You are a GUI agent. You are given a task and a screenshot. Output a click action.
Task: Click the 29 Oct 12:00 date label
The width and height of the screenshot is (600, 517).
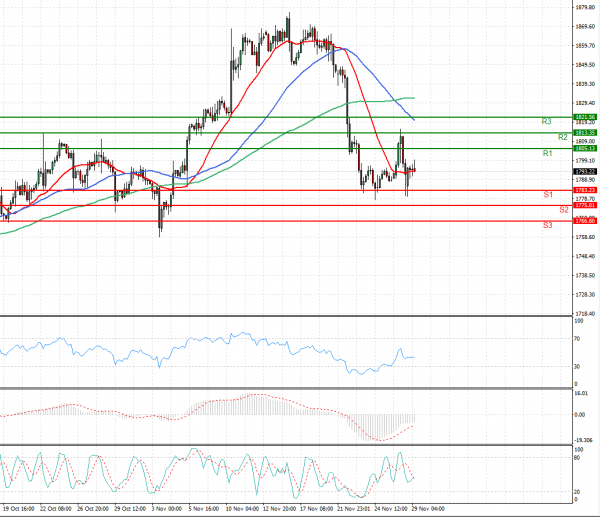coord(130,509)
